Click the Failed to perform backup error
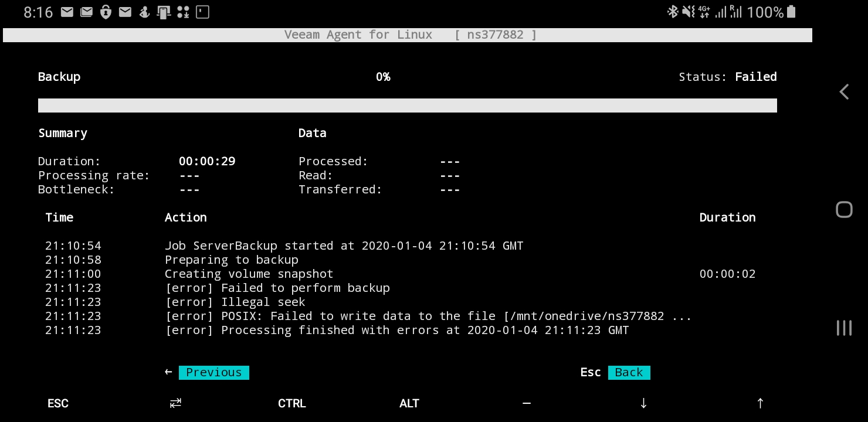Image resolution: width=868 pixels, height=422 pixels. pos(277,288)
